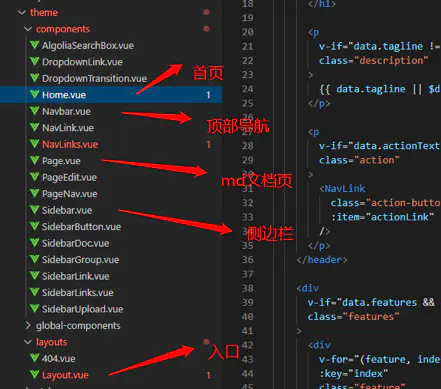Open SidebarLink.vue file

(76, 276)
